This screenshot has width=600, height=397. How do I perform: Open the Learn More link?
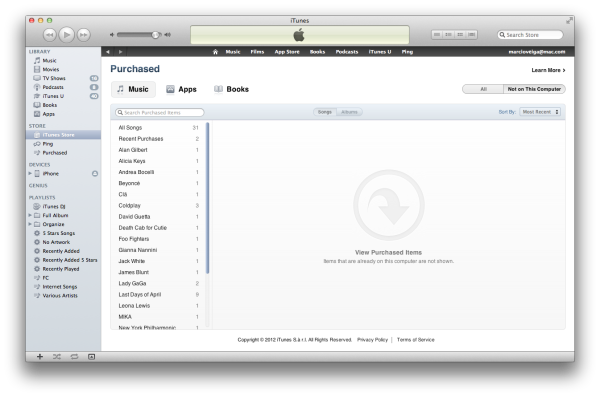click(548, 70)
